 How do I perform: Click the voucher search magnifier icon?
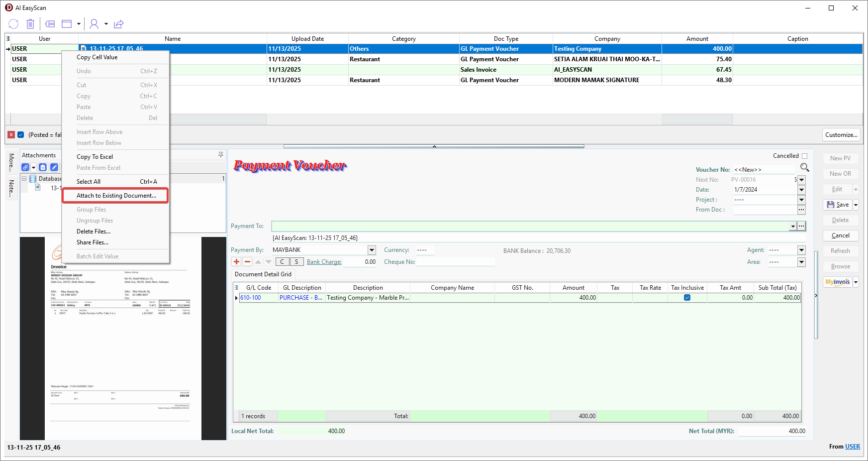point(804,168)
